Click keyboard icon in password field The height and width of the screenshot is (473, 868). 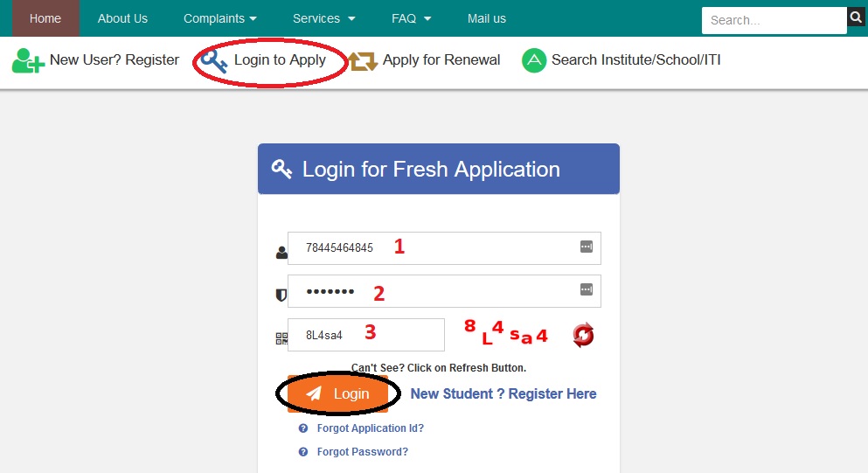point(587,289)
